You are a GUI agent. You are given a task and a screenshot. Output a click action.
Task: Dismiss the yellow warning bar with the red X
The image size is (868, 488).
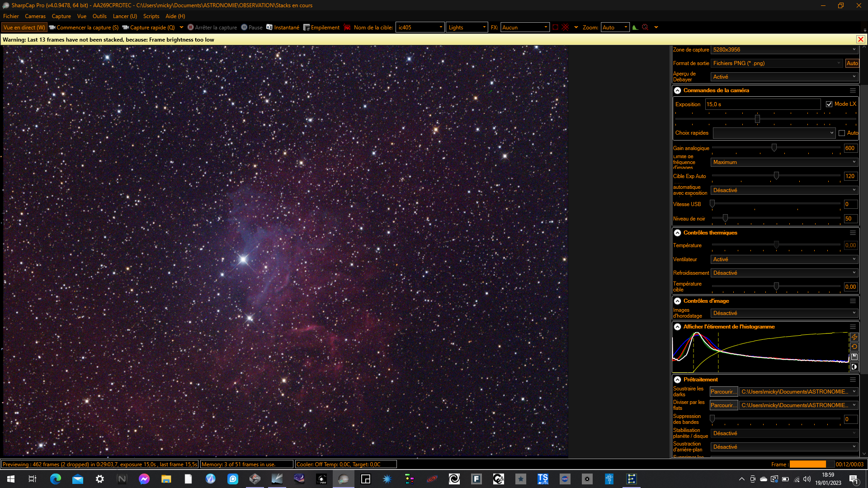click(861, 40)
